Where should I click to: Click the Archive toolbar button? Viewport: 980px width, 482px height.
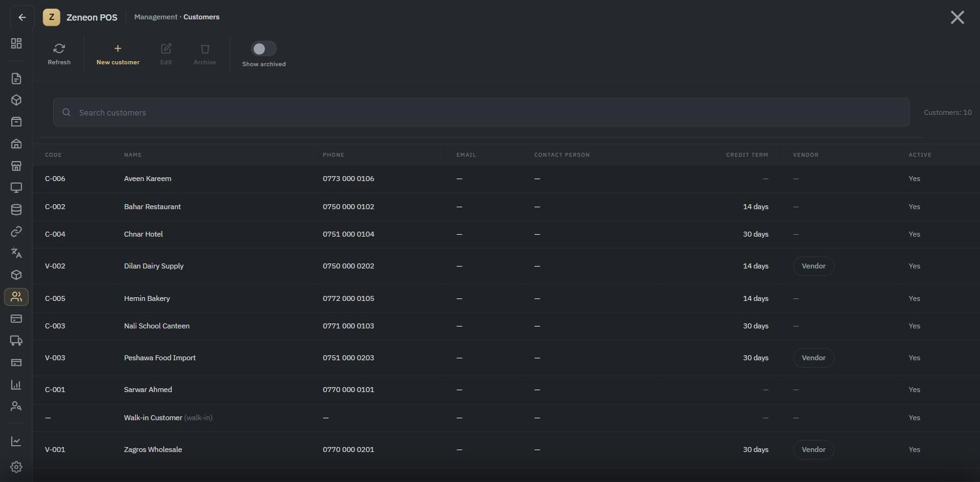pos(204,54)
